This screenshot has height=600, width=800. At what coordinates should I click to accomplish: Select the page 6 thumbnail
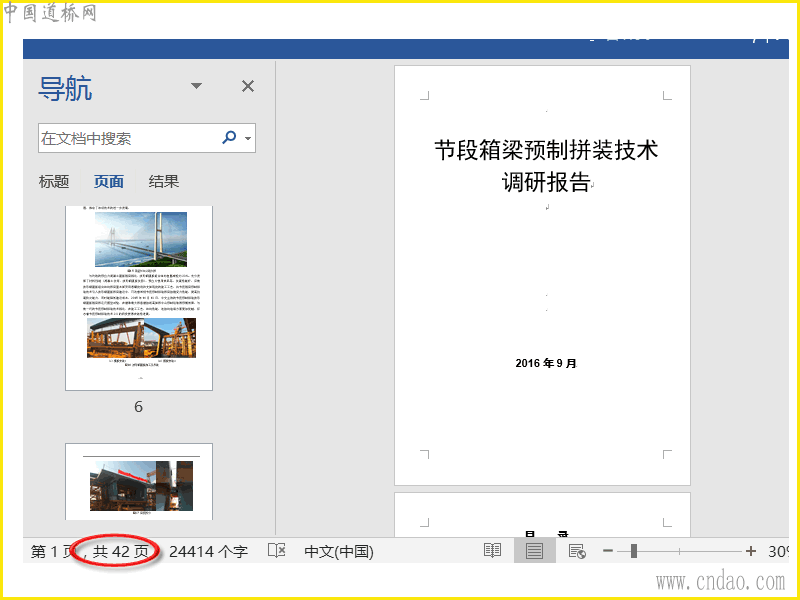[x=139, y=298]
